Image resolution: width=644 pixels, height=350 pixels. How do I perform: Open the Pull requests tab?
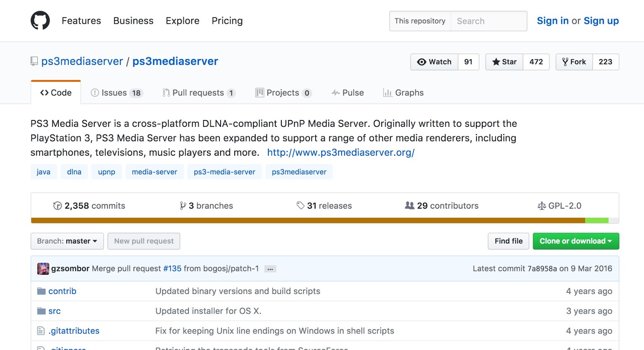pyautogui.click(x=199, y=93)
